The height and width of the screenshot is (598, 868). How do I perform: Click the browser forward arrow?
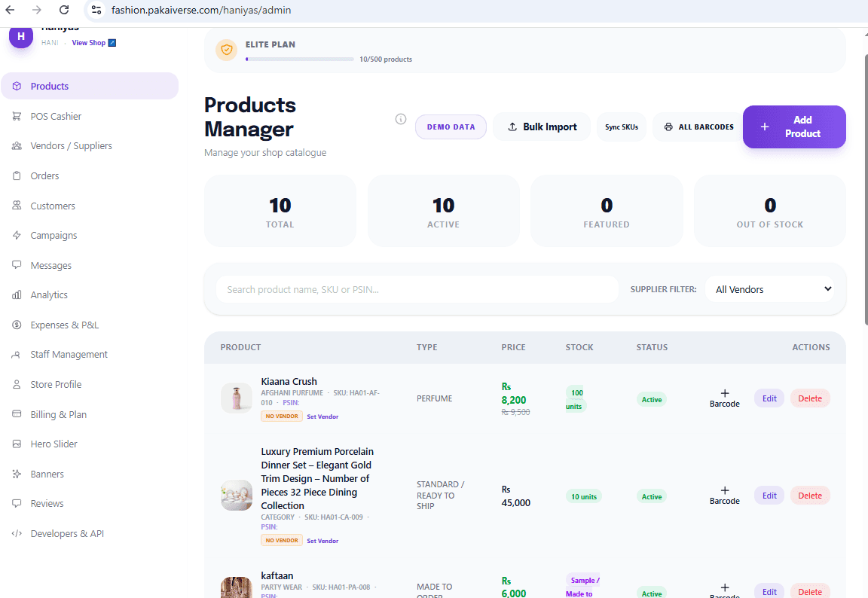tap(36, 9)
